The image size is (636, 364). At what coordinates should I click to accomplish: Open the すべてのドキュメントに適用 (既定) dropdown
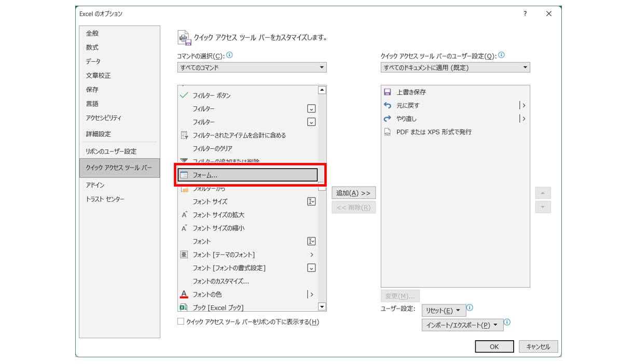coord(455,67)
